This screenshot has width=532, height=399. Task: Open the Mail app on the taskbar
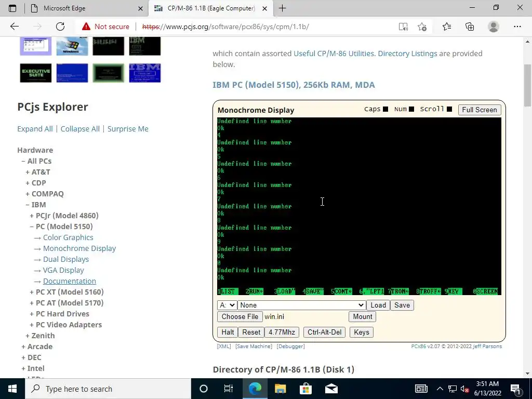pos(331,389)
